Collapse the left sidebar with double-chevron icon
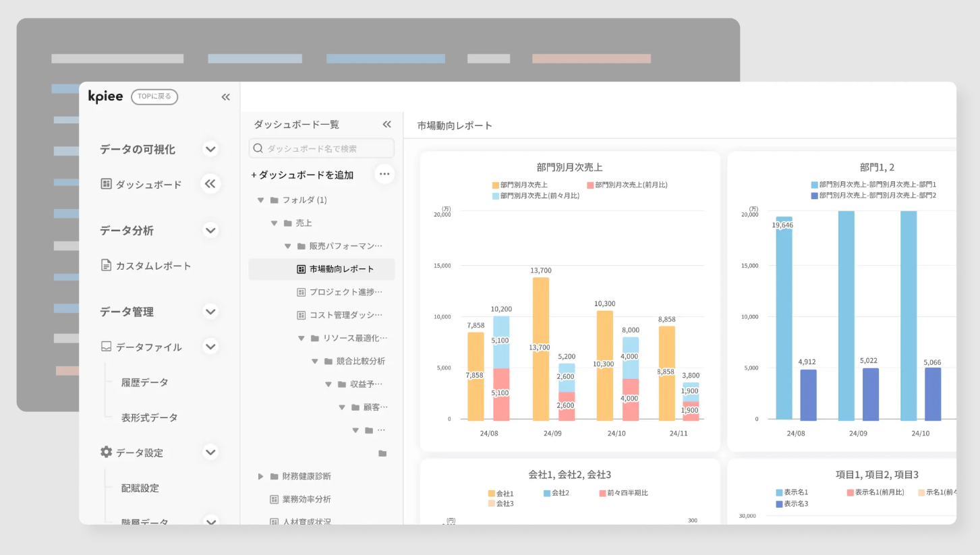The width and height of the screenshot is (980, 555). coord(226,97)
